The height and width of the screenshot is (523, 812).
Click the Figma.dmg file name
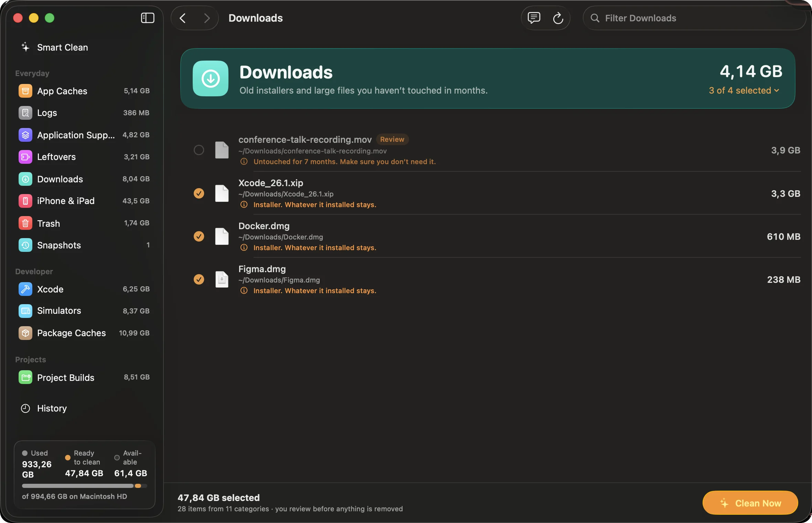click(x=262, y=269)
